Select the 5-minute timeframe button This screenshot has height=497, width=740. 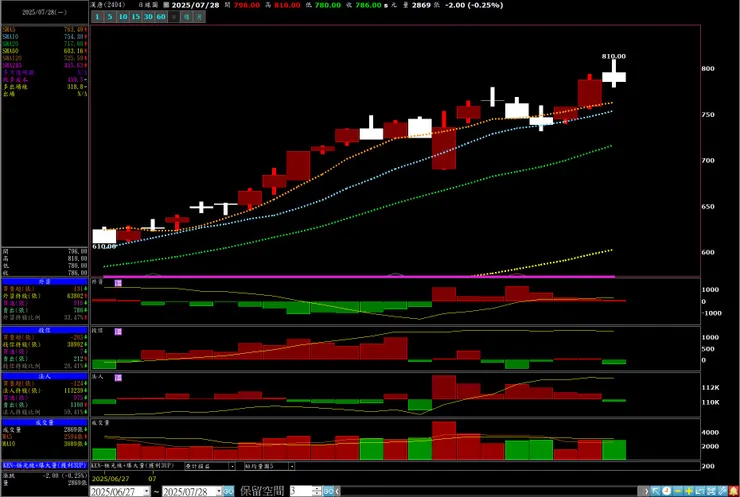click(x=110, y=17)
